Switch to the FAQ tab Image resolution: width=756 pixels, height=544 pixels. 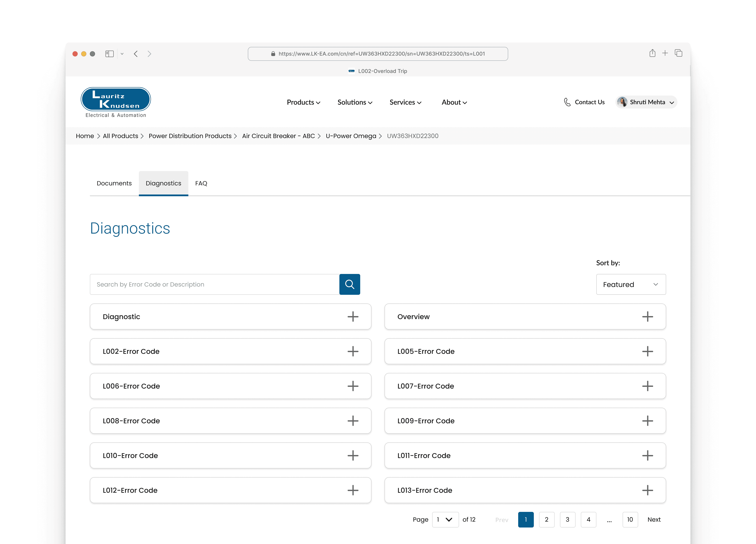(x=201, y=183)
